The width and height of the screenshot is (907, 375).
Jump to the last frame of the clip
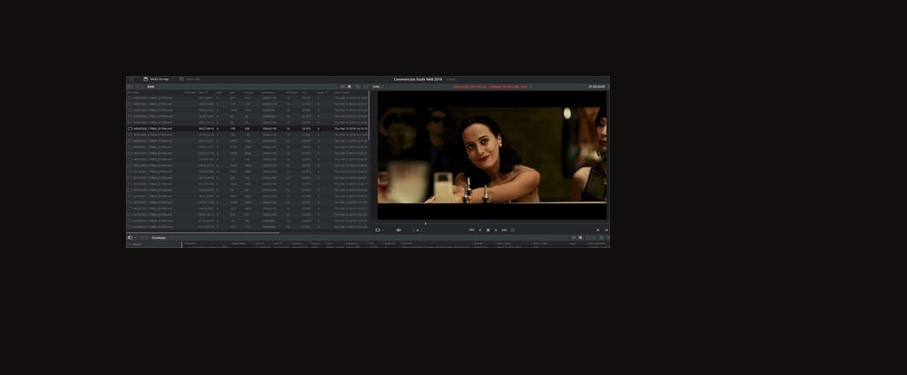click(504, 230)
